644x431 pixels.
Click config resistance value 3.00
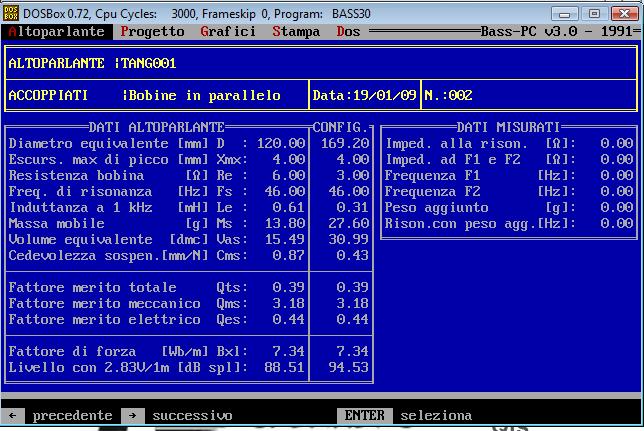pos(353,175)
